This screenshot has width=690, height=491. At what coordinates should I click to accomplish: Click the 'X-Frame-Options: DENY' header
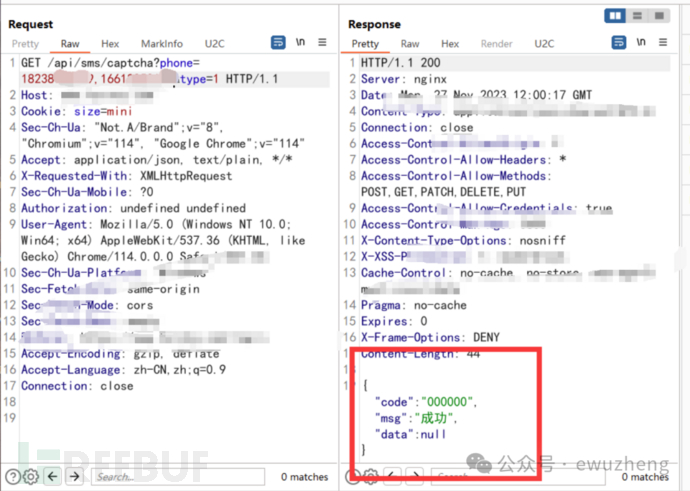(430, 337)
